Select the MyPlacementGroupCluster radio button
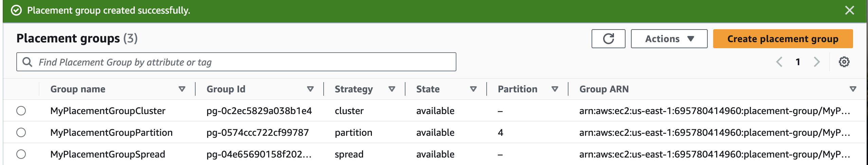Screen dimensions: 868x165 point(21,111)
